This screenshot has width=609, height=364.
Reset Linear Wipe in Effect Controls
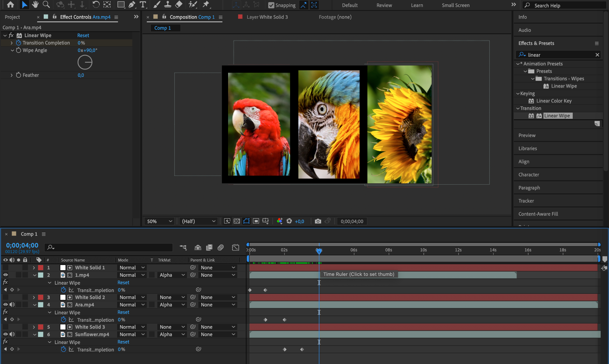(83, 35)
